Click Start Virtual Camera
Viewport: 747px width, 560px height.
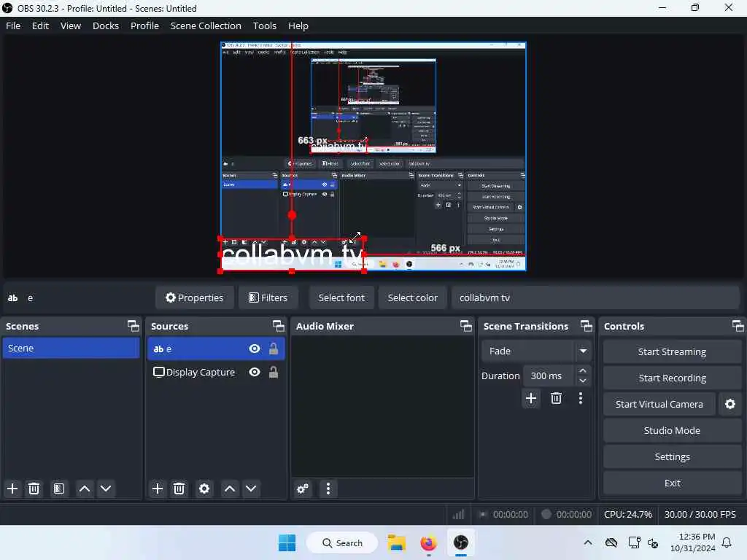659,404
